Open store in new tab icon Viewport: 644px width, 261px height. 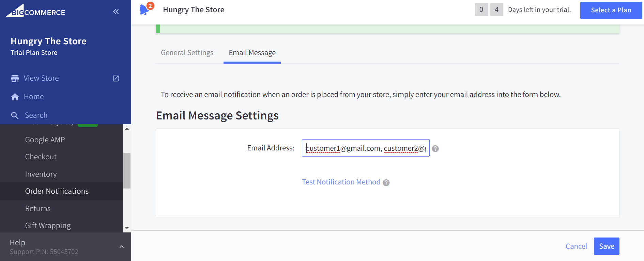(x=116, y=79)
